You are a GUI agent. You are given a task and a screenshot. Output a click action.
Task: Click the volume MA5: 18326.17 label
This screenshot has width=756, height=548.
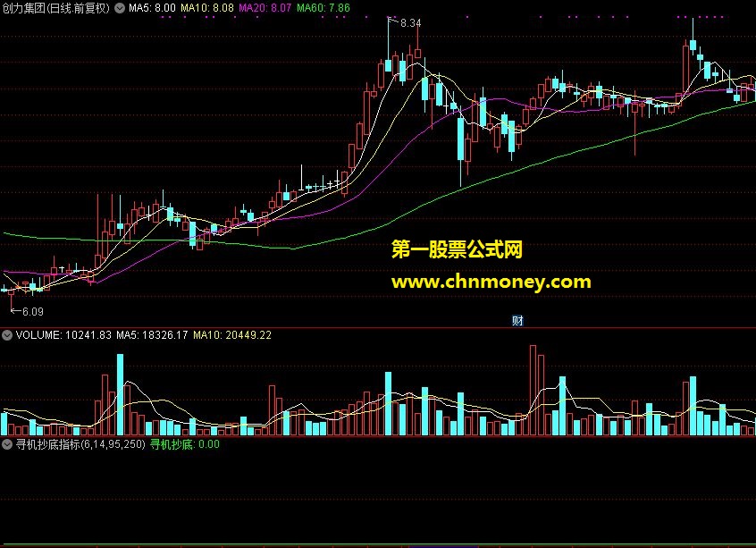[152, 335]
